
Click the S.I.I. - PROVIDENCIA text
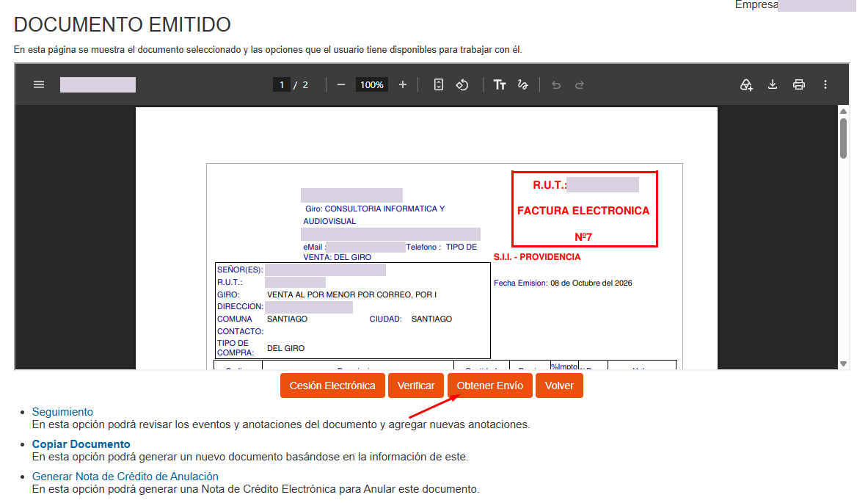coord(537,257)
